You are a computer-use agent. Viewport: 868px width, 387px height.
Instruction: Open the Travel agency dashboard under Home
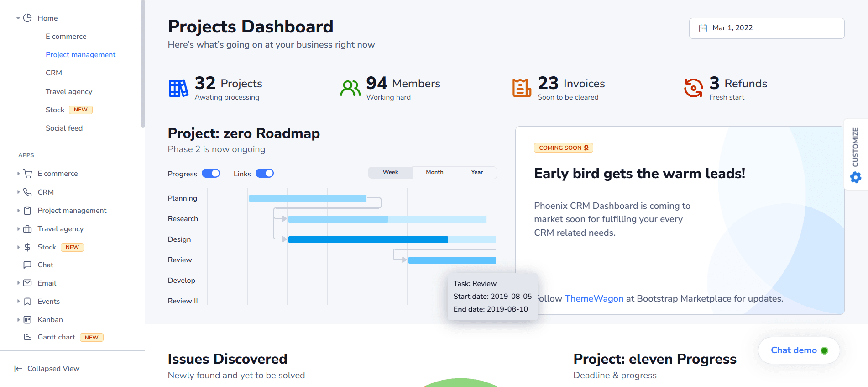[69, 92]
